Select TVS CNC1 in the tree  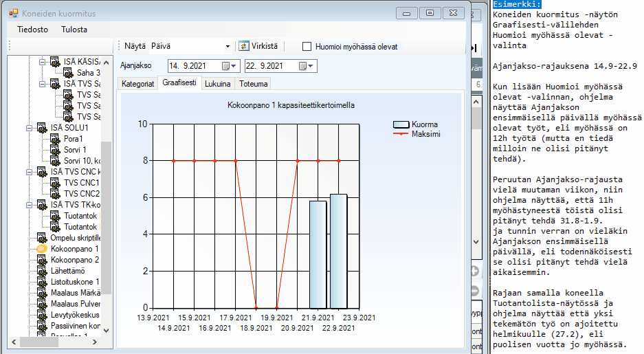(x=82, y=183)
